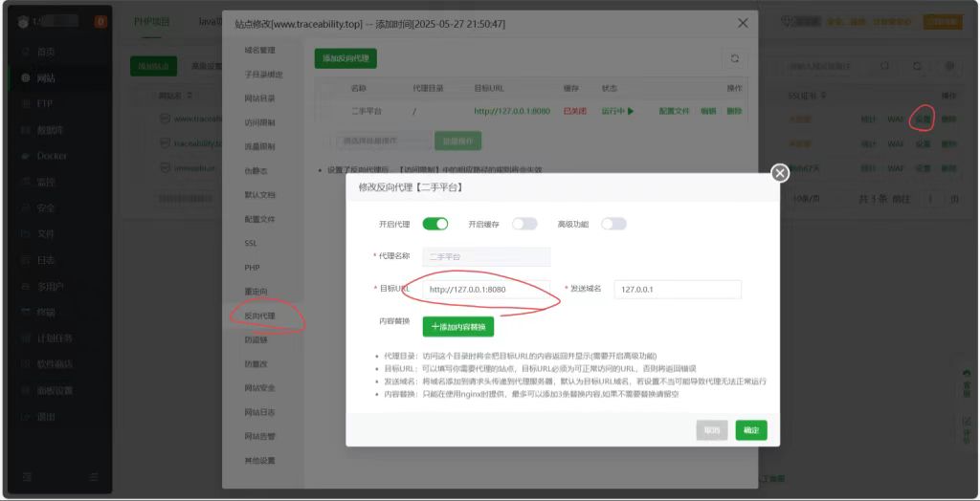Select SSL in the site settings menu
Image resolution: width=980 pixels, height=501 pixels.
[x=251, y=243]
